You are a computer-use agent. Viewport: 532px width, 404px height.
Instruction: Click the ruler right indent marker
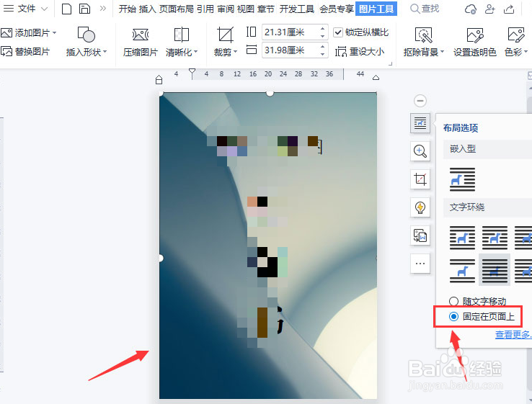click(376, 78)
